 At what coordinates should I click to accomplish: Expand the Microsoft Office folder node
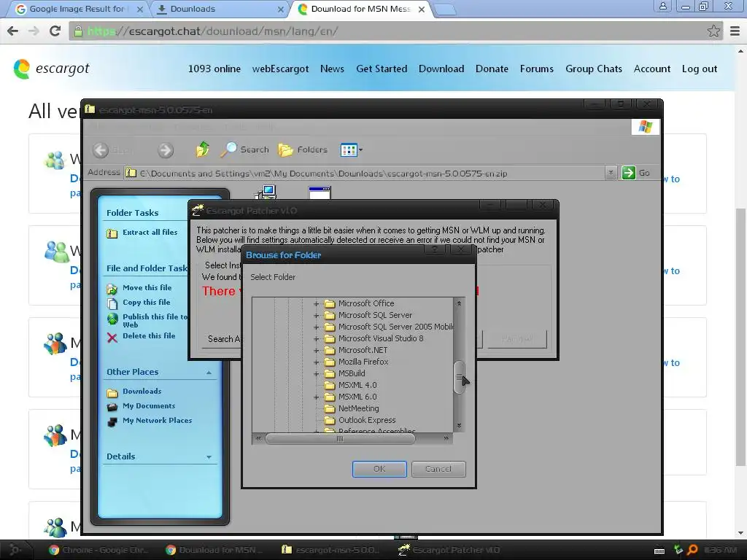(x=316, y=303)
